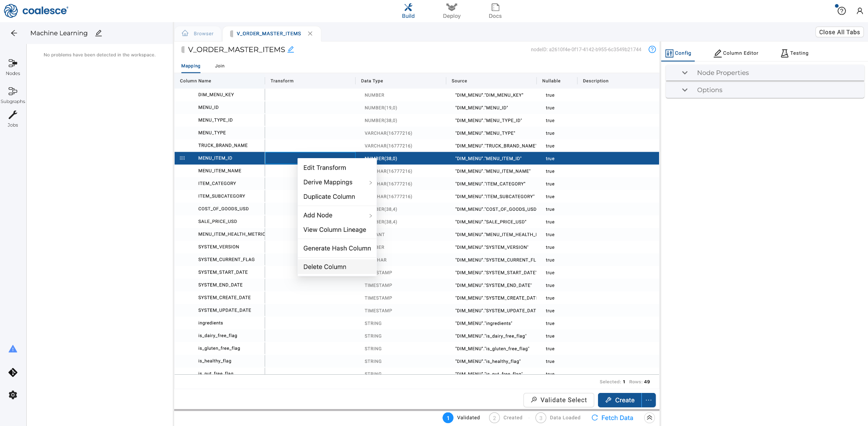Show the problems warning triangle panel

click(x=13, y=349)
